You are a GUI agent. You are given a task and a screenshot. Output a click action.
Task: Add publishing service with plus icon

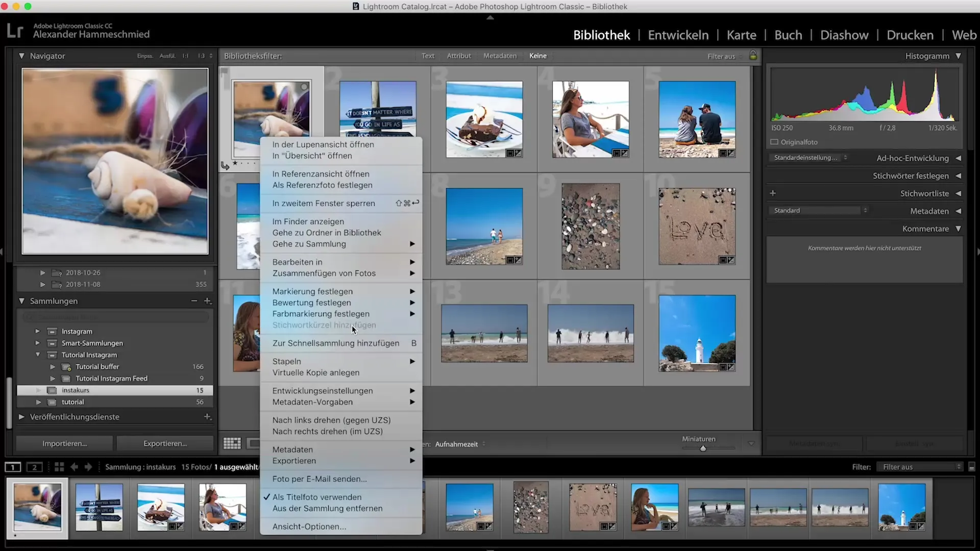(208, 417)
